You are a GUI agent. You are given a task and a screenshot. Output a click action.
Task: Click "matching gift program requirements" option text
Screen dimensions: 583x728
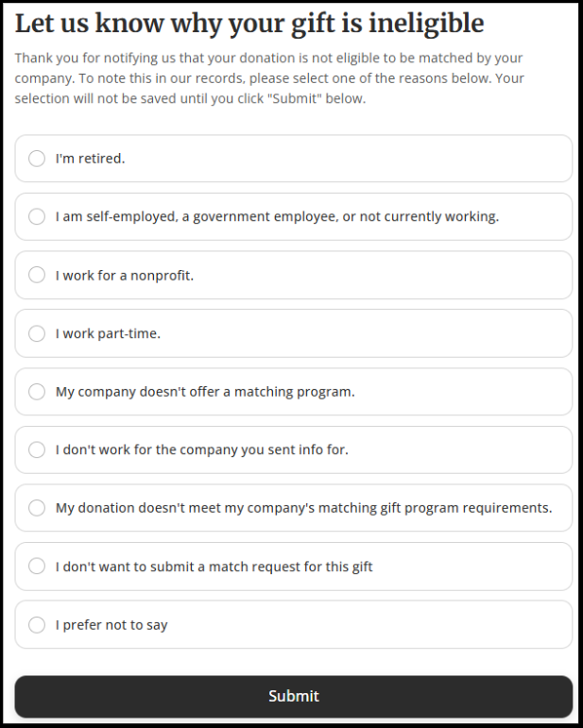[x=433, y=508]
